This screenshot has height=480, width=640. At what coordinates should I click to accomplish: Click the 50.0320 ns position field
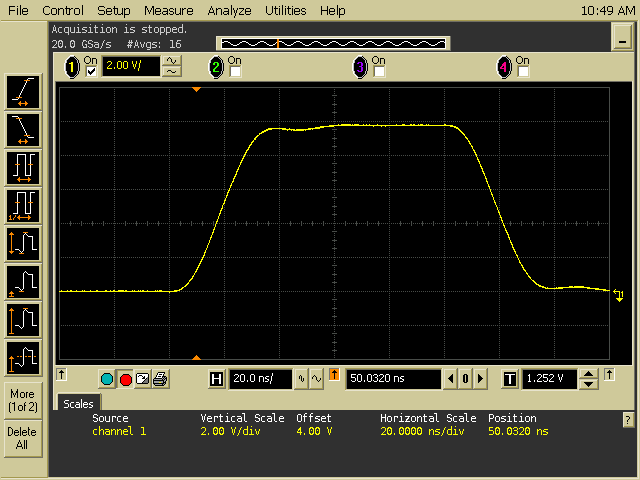pos(393,379)
